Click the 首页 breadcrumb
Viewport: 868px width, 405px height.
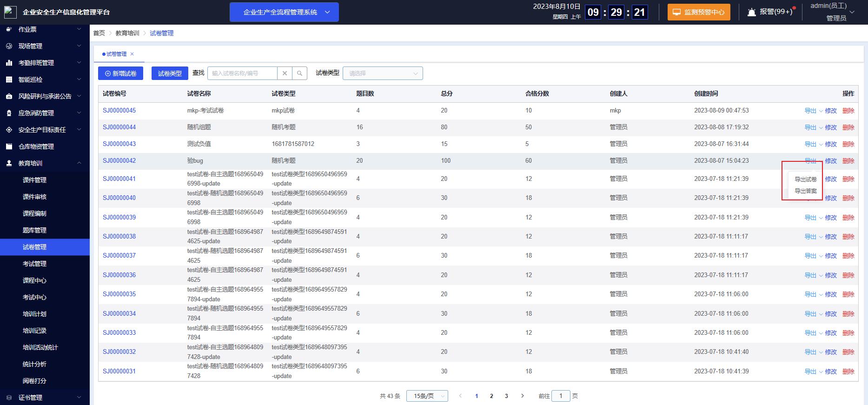(x=99, y=33)
